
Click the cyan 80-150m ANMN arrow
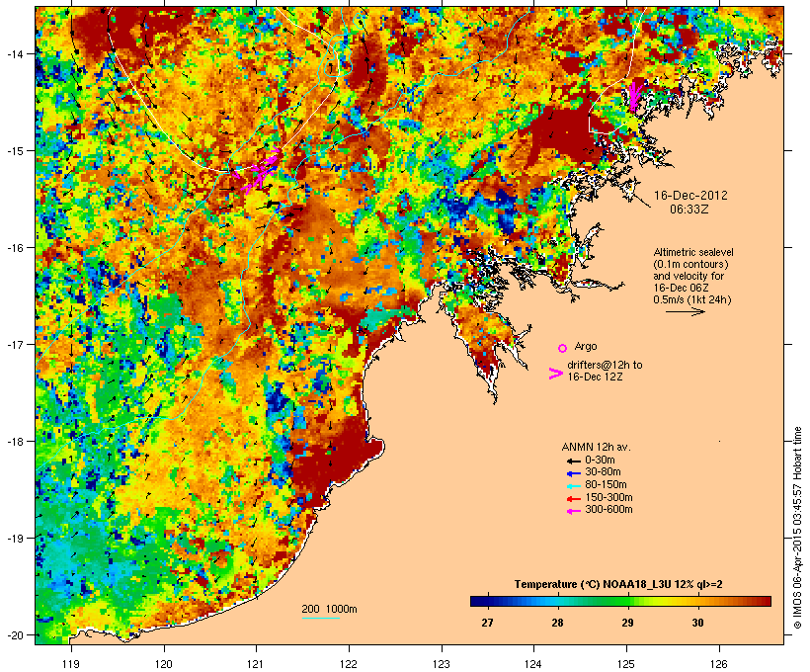[x=574, y=486]
